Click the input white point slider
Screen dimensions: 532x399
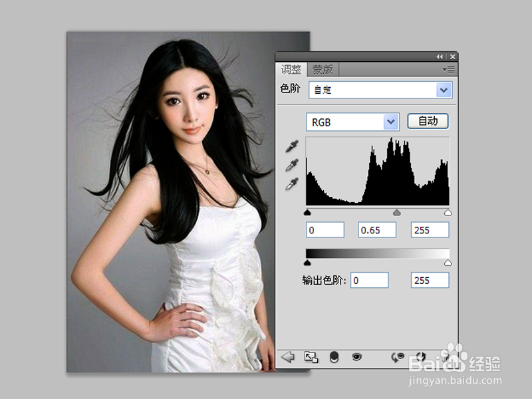(448, 213)
